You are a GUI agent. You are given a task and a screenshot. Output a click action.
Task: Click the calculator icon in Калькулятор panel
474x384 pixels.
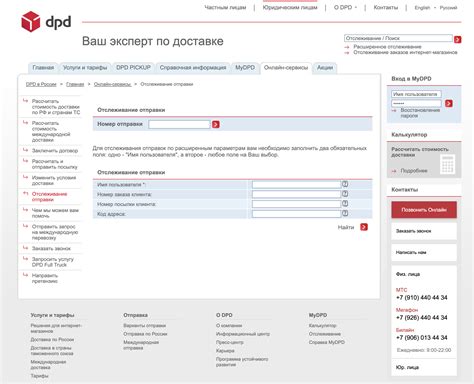click(447, 164)
